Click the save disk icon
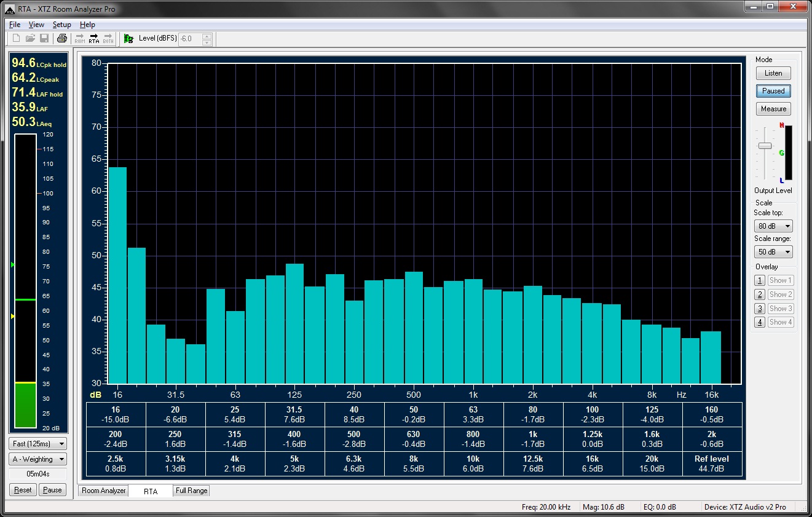This screenshot has height=517, width=812. (44, 39)
